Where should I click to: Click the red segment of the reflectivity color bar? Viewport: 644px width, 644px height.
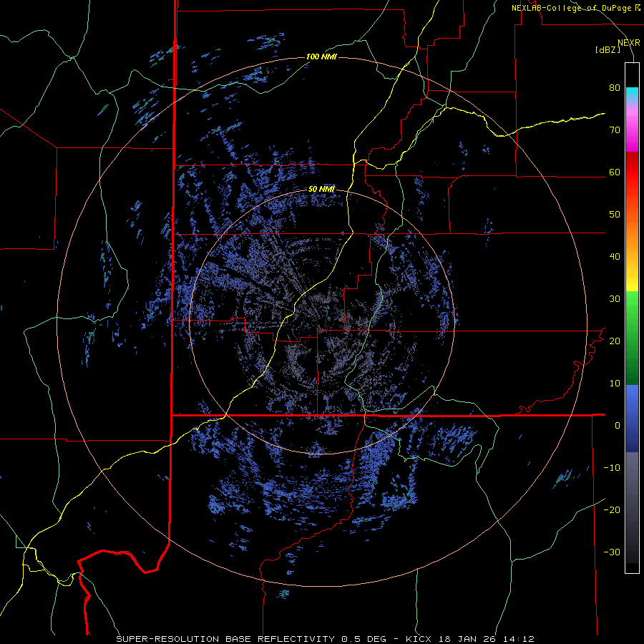point(632,172)
